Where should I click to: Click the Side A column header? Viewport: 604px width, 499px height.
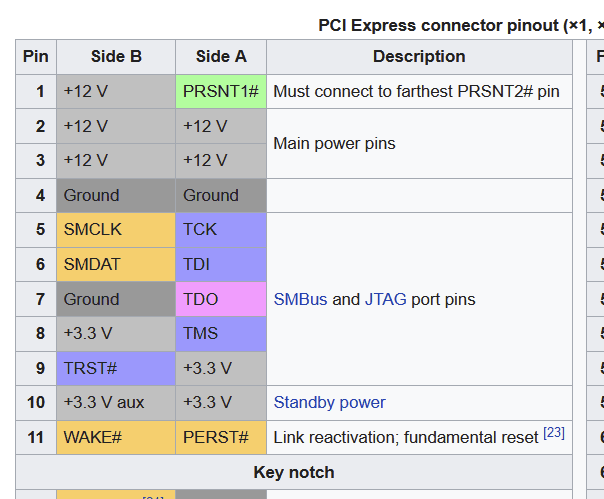221,57
